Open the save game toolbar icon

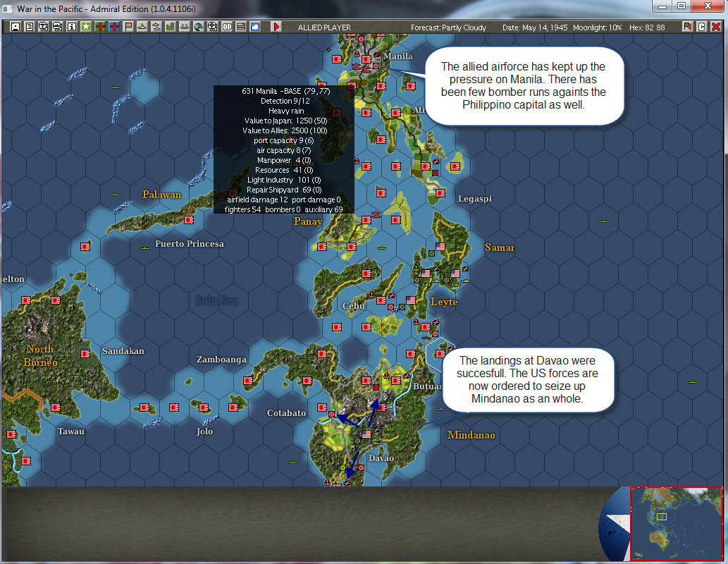click(16, 27)
